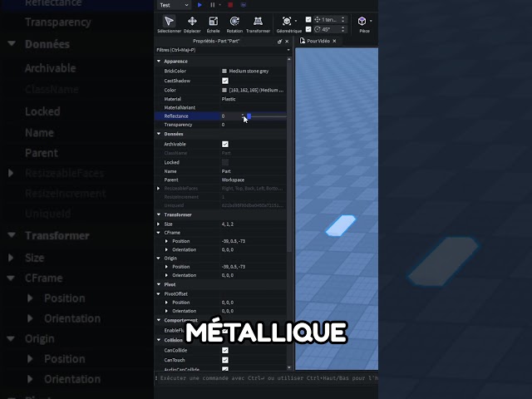The height and width of the screenshot is (399, 532).
Task: Collapse the CFrame property
Action: pyautogui.click(x=159, y=233)
